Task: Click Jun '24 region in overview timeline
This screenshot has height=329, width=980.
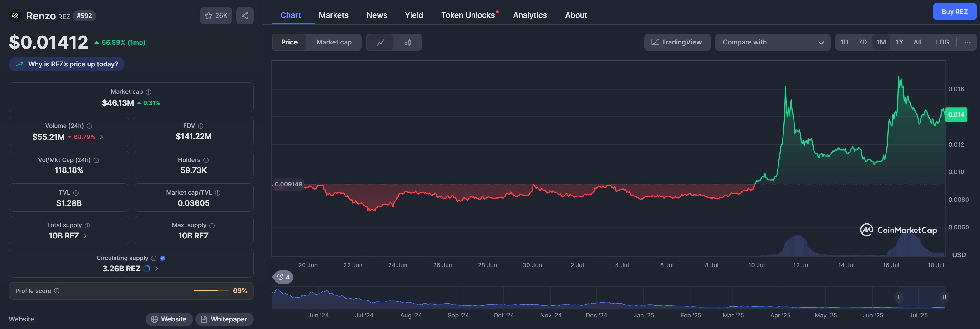Action: [x=318, y=315]
